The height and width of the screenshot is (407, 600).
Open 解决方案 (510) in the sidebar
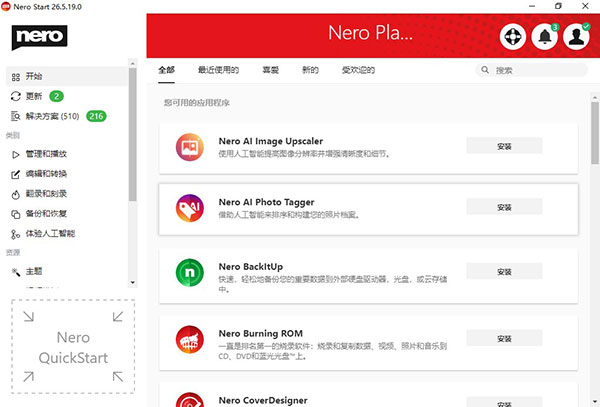point(67,116)
